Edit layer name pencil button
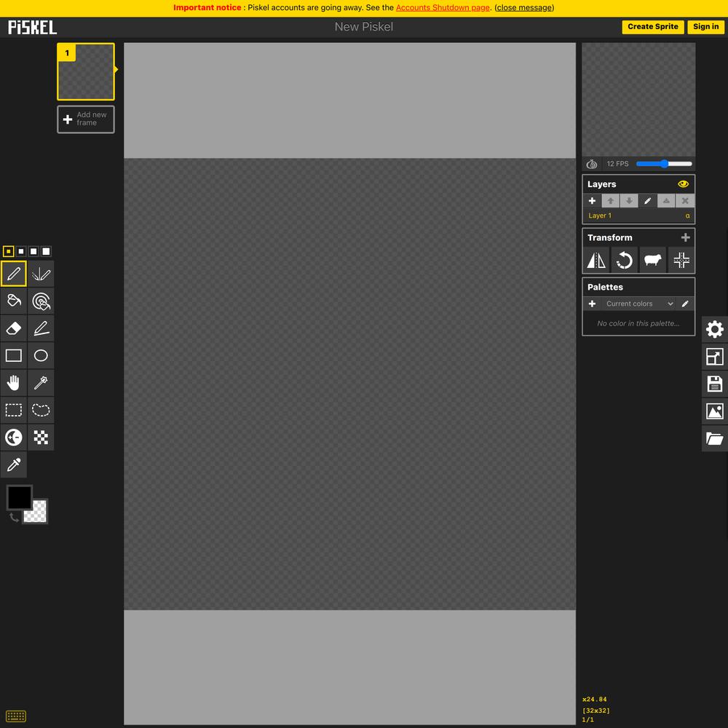The width and height of the screenshot is (728, 728). [x=648, y=201]
